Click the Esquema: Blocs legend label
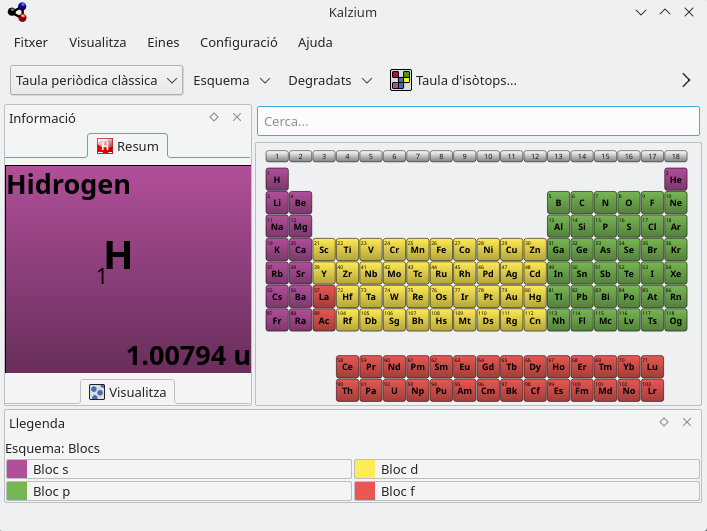 tap(52, 449)
